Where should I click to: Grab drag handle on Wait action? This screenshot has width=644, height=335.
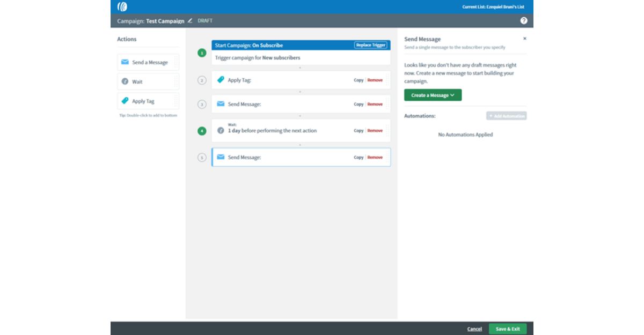[176, 81]
